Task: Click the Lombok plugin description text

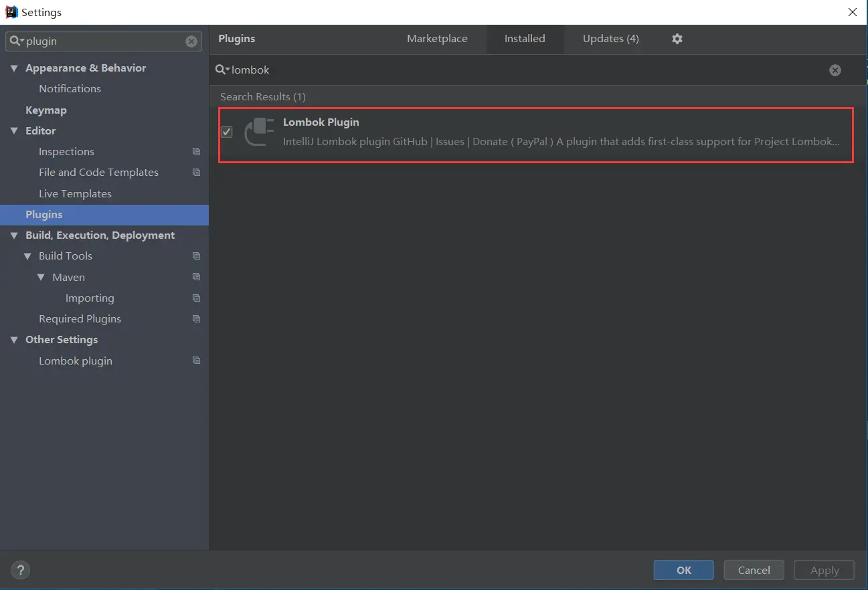Action: click(x=561, y=142)
